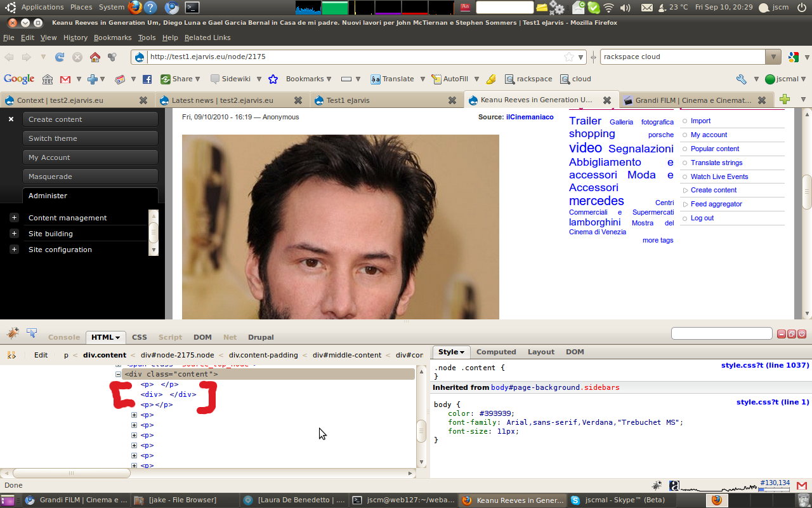
Task: Open the Tools menu
Action: 147,37
